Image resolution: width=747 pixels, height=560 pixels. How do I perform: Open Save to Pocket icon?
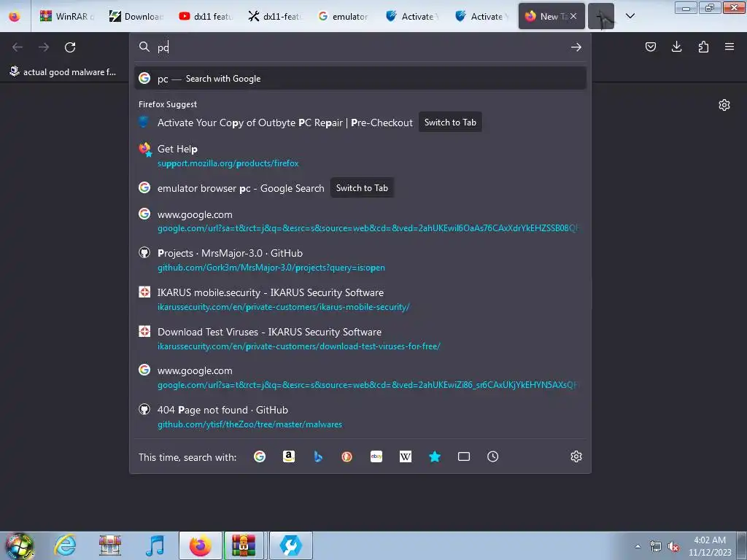point(650,47)
